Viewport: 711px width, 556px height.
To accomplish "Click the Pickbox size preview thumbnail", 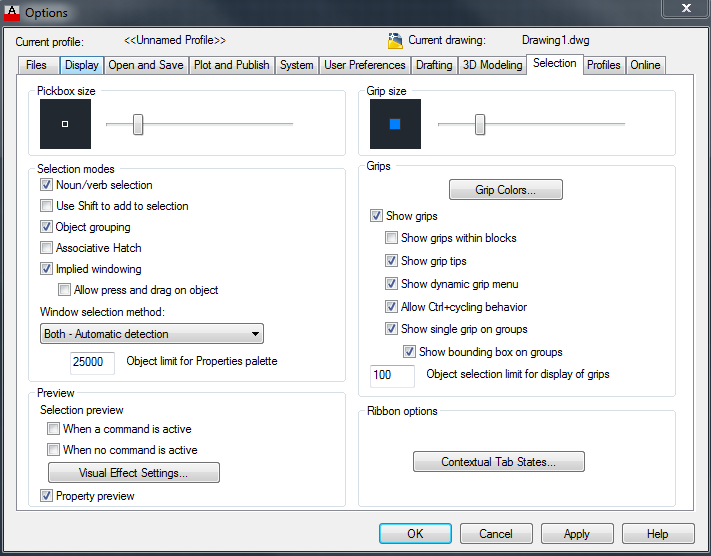I will click(x=65, y=124).
